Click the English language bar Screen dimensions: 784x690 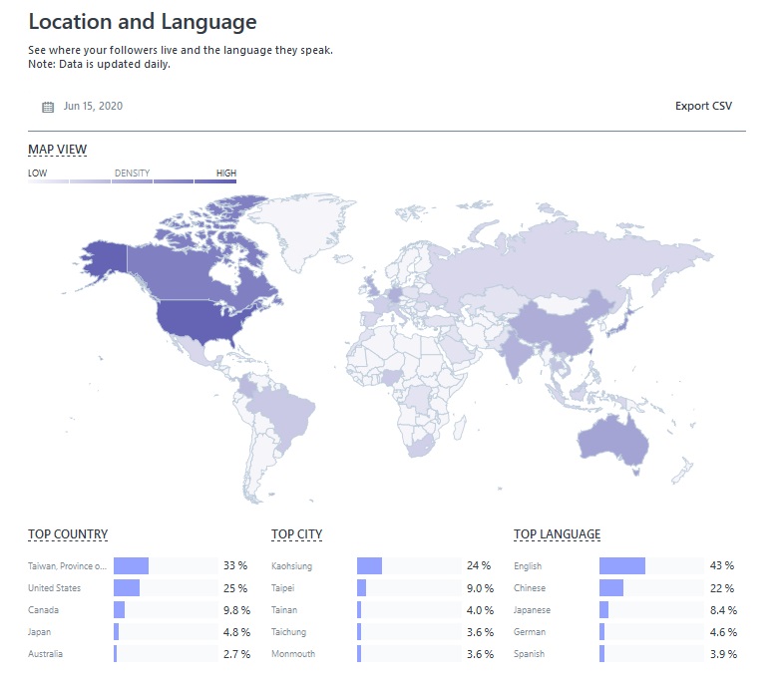621,566
